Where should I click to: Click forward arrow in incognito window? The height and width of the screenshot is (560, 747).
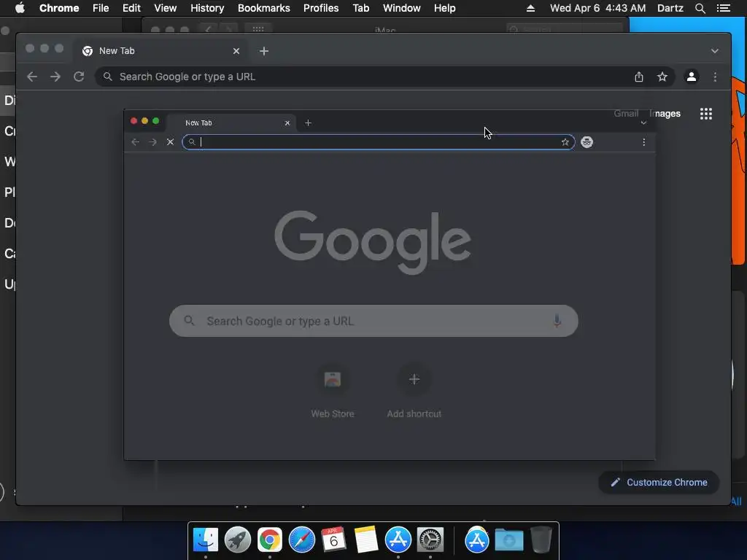pos(152,142)
